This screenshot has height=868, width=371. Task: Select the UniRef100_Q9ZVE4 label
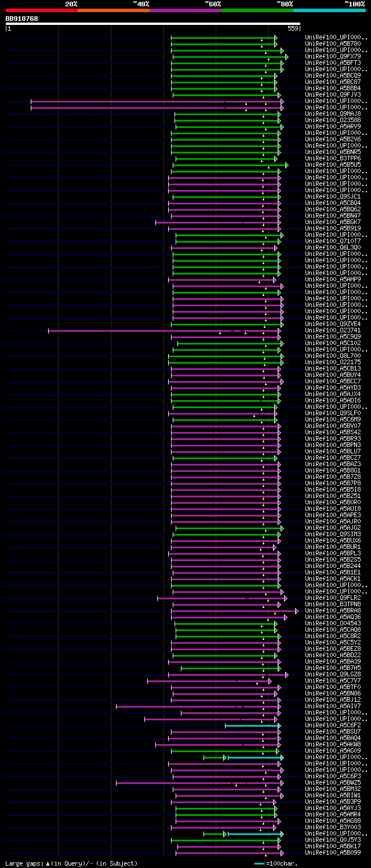[333, 324]
